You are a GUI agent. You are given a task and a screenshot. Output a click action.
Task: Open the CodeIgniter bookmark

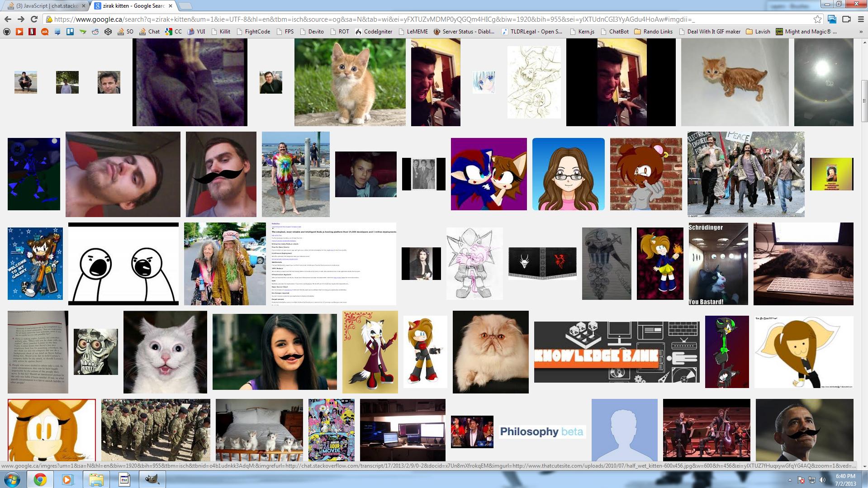374,32
